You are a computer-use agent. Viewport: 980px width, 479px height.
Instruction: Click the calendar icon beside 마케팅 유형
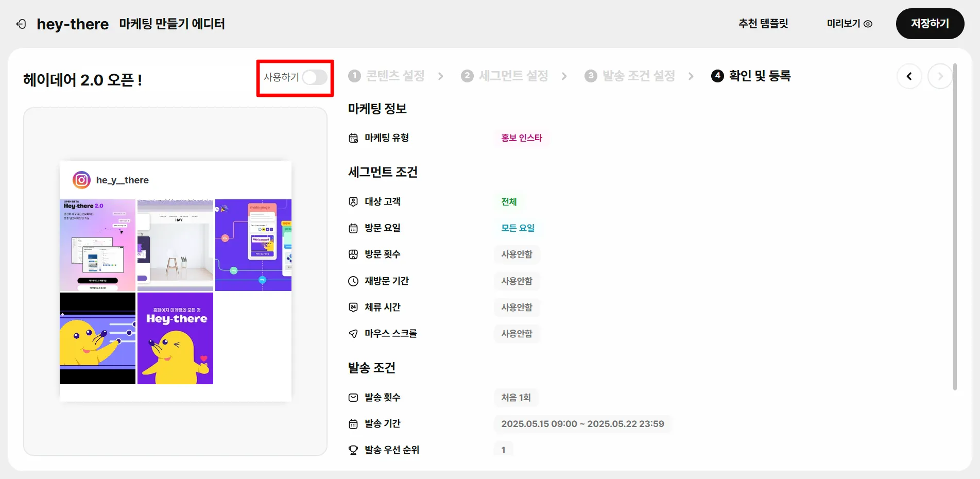point(353,138)
